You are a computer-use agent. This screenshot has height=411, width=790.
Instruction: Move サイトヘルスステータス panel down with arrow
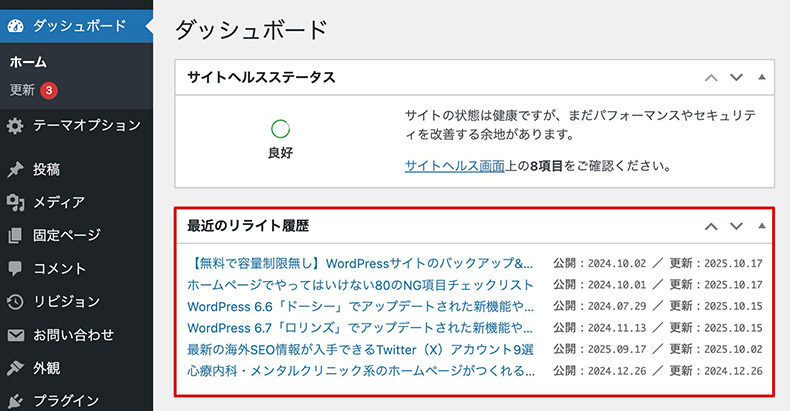click(x=736, y=77)
